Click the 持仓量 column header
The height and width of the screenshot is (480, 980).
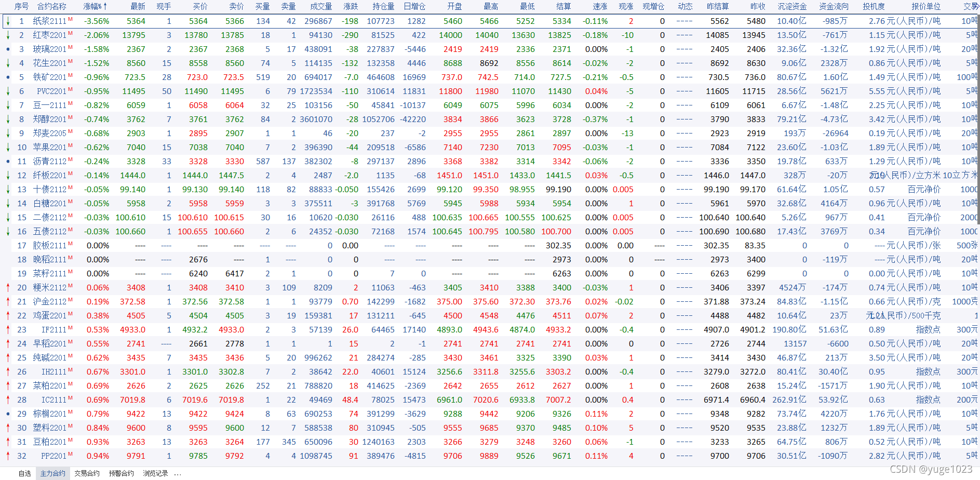pyautogui.click(x=383, y=6)
